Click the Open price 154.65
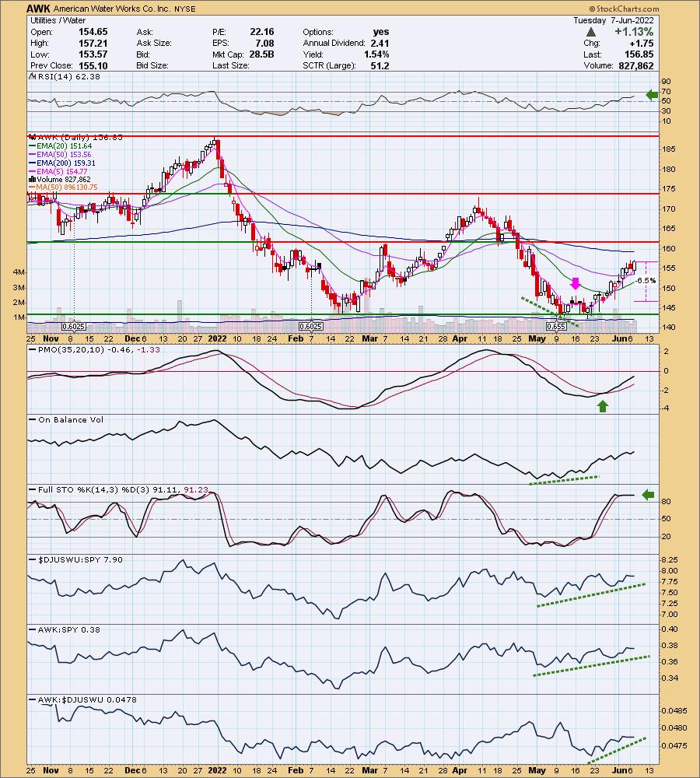This screenshot has height=778, width=700. pyautogui.click(x=93, y=32)
